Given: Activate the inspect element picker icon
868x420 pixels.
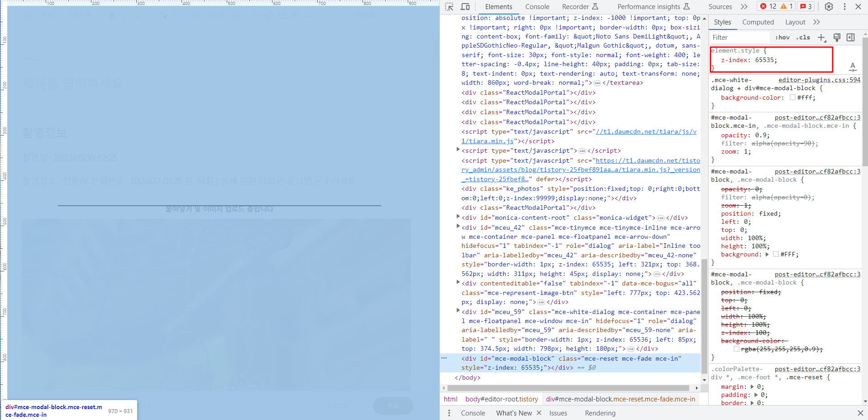Looking at the screenshot, I should [449, 6].
